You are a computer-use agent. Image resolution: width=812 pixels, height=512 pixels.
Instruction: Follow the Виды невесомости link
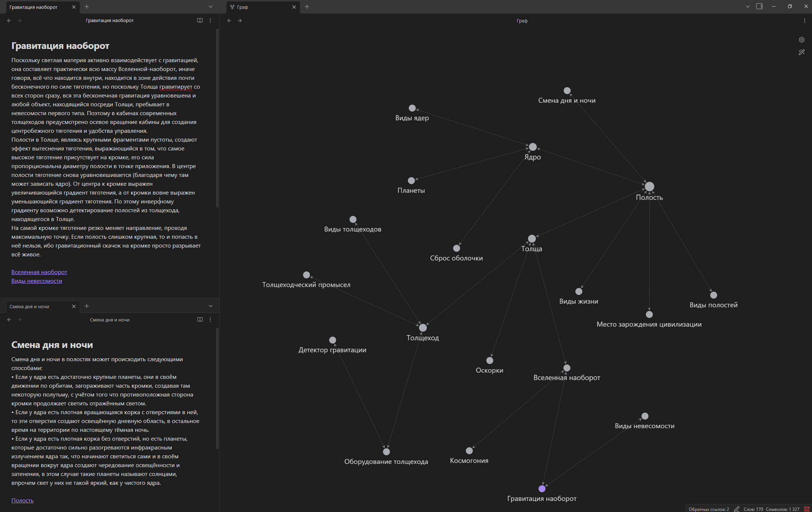36,281
